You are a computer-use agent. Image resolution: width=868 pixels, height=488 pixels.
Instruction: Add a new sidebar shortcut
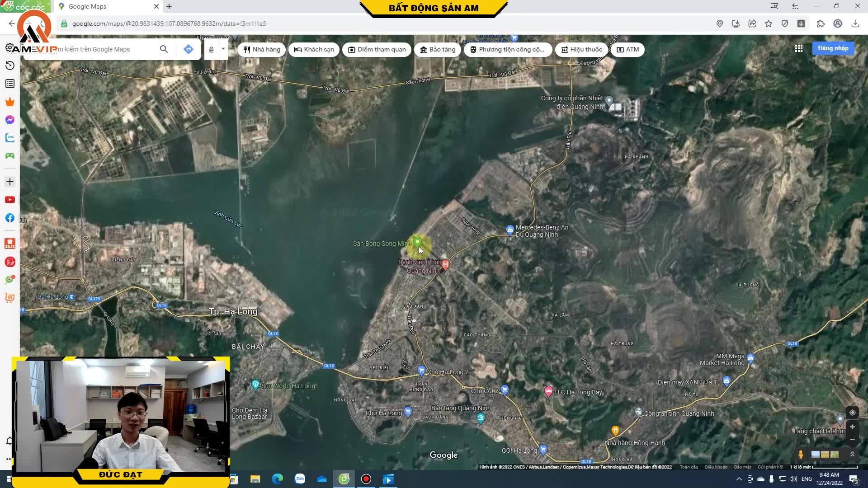coord(10,182)
